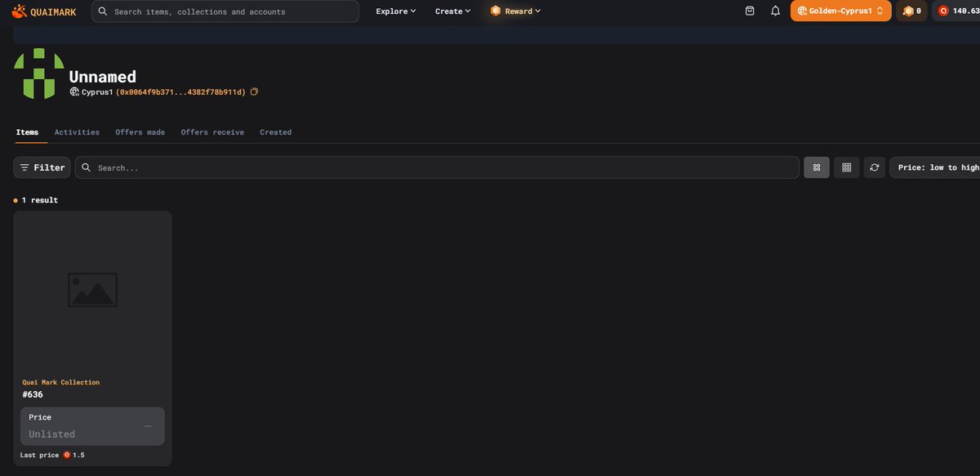Switch to the Offers made tab
The width and height of the screenshot is (980, 476).
(x=140, y=132)
